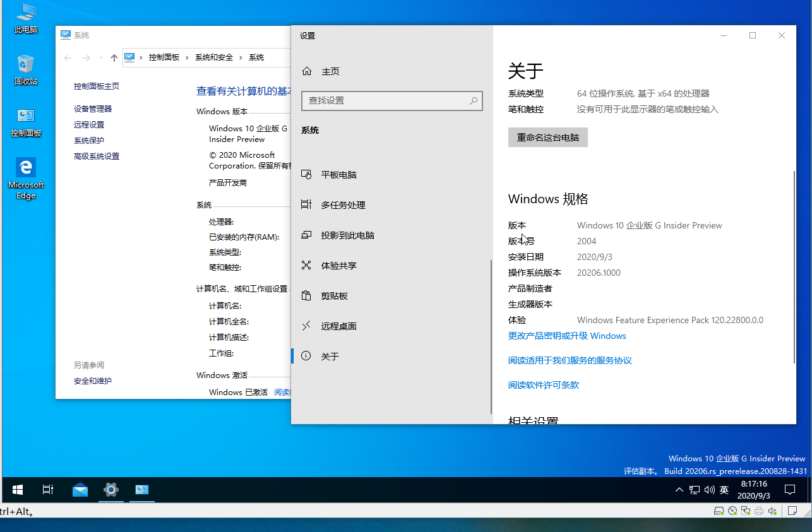The image size is (812, 532).
Task: Select the 回收站 recycle bin icon
Action: coord(26,69)
